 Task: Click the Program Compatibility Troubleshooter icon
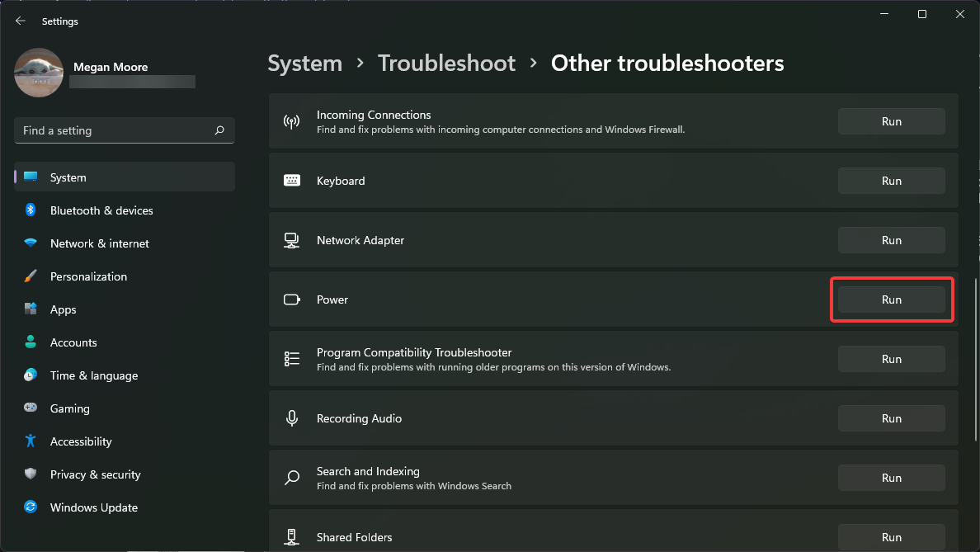[x=292, y=359]
